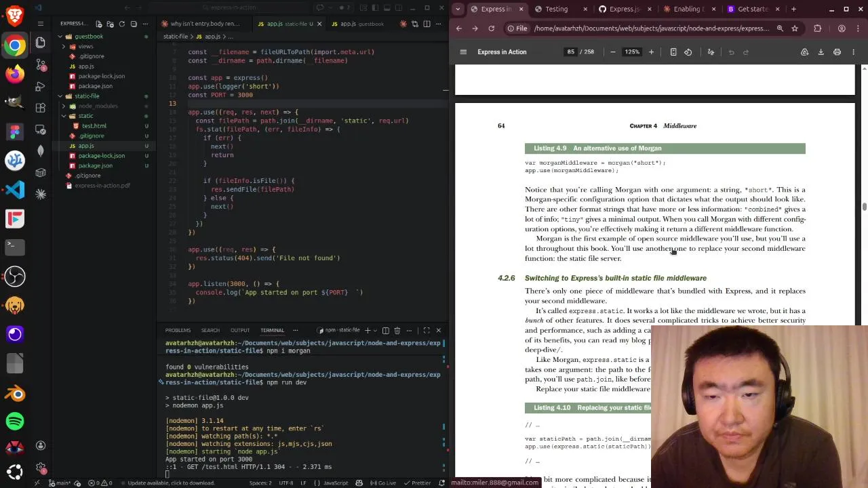Open test.html in the file tree
This screenshot has height=488, width=868.
coord(94,126)
